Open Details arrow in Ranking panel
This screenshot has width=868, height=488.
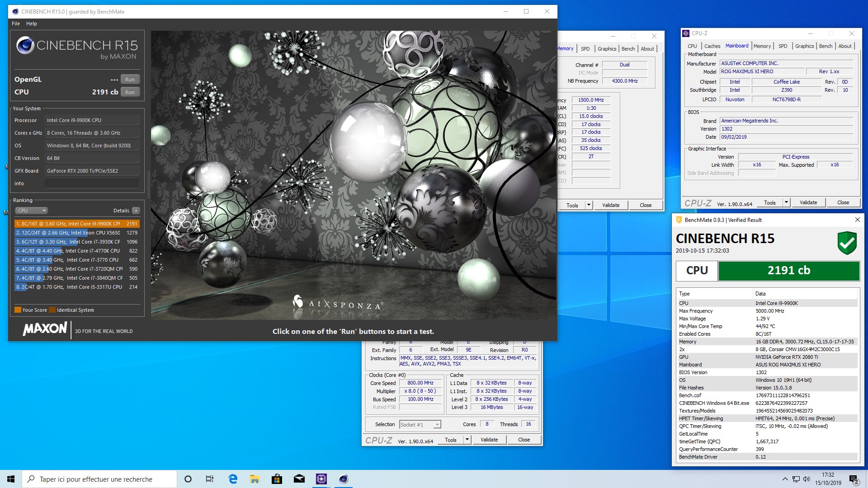(136, 211)
